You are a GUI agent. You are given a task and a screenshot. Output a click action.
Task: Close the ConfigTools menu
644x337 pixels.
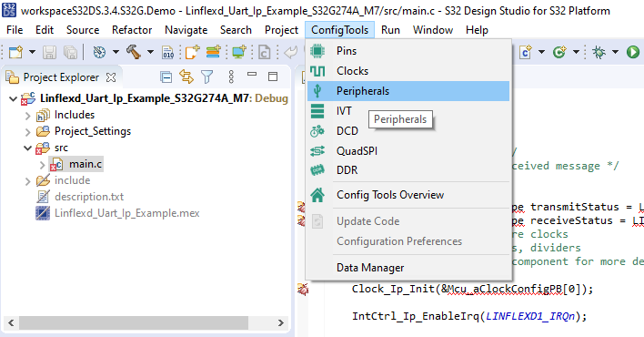(x=339, y=30)
